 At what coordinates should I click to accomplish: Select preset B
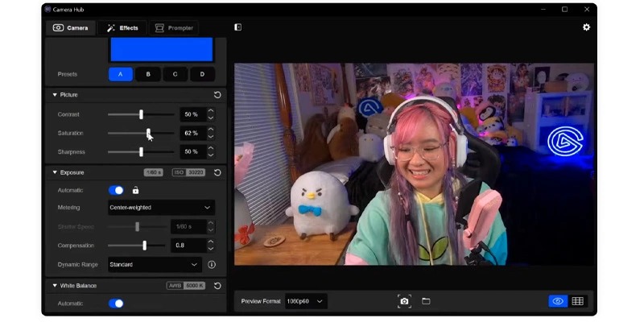(148, 74)
